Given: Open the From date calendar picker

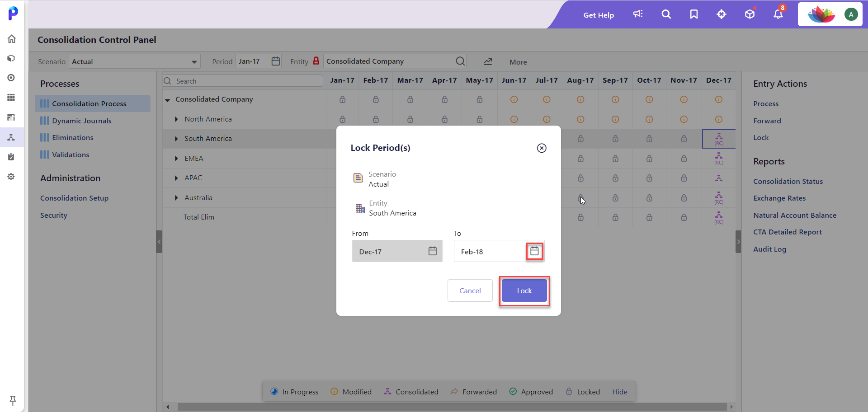Looking at the screenshot, I should (433, 251).
